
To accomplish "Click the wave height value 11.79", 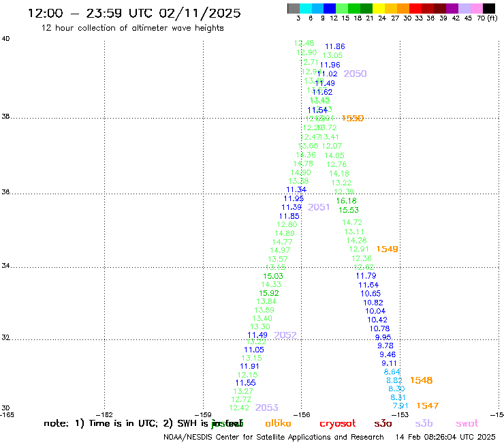I will 366,276.
